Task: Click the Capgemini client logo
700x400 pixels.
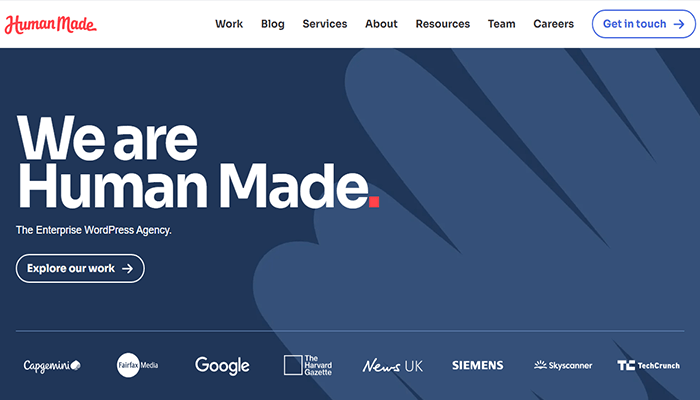Action: [x=52, y=366]
